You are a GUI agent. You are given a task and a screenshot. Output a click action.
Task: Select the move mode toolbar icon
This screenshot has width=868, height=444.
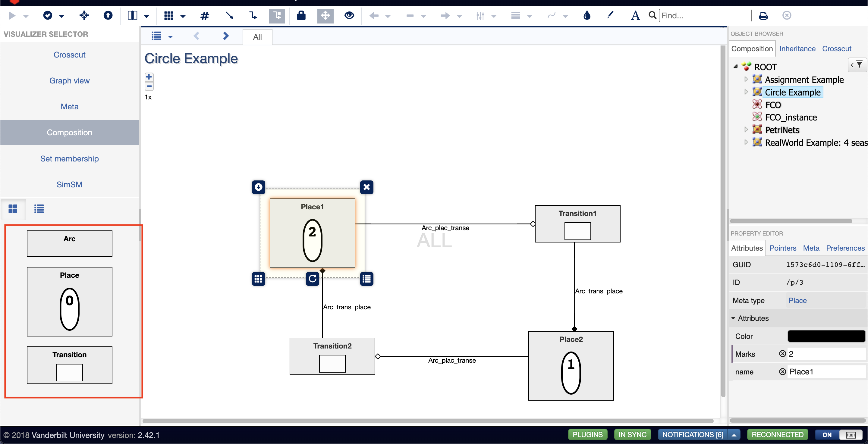click(x=325, y=15)
